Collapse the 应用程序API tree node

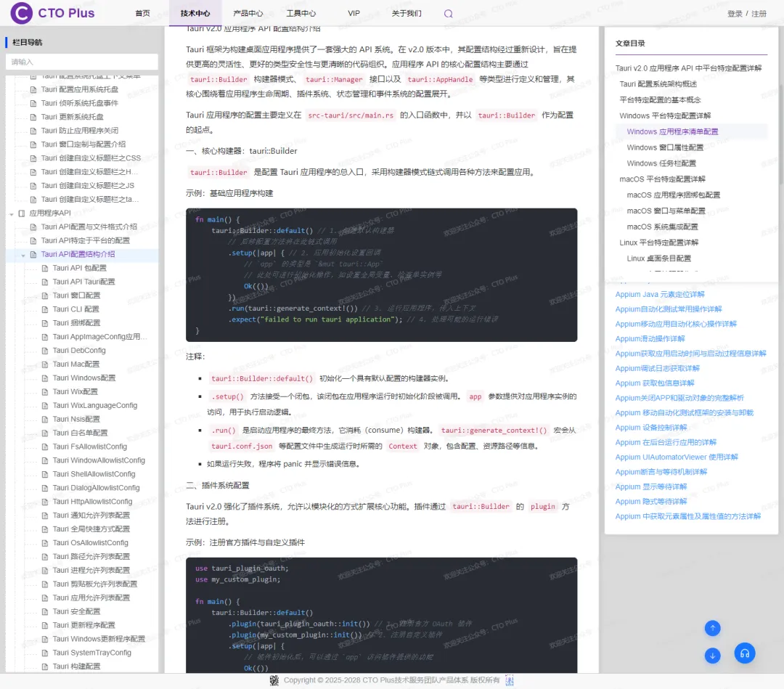click(x=12, y=213)
